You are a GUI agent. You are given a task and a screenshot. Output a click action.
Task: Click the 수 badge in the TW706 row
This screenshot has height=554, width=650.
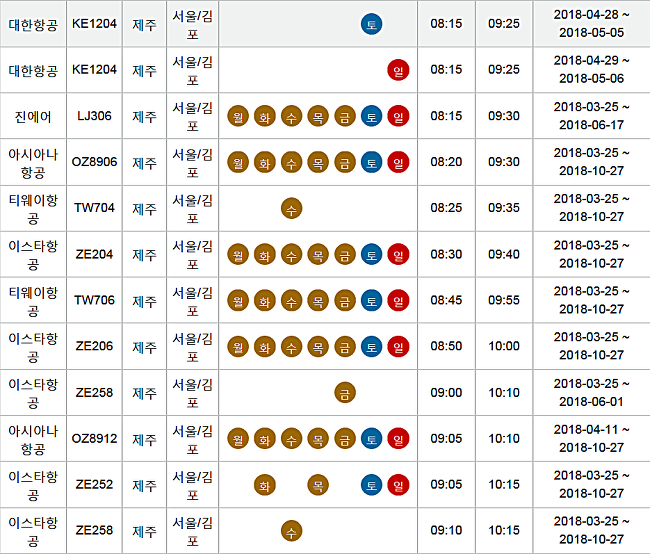(291, 301)
